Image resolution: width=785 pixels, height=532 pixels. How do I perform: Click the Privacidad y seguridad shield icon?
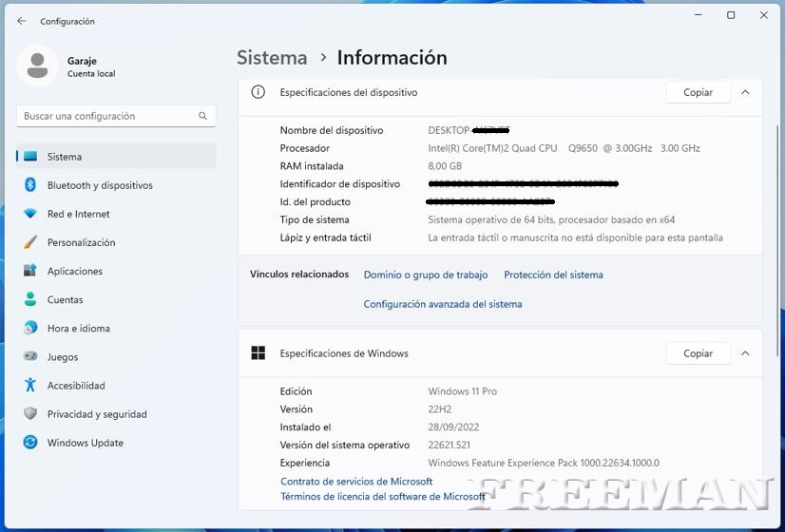(x=30, y=413)
